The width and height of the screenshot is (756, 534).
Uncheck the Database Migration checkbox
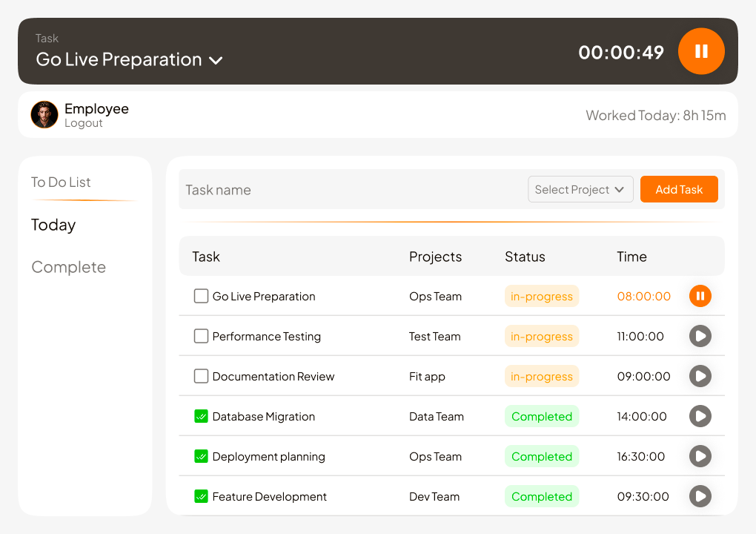point(201,417)
